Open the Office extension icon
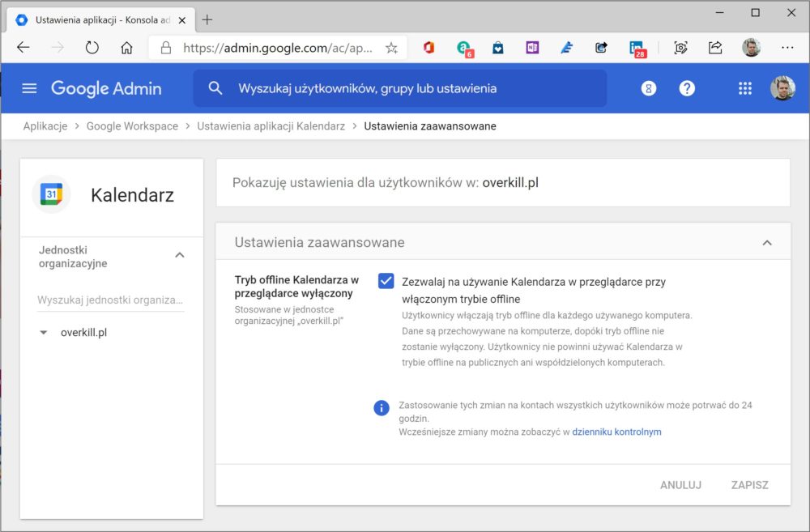 click(428, 48)
